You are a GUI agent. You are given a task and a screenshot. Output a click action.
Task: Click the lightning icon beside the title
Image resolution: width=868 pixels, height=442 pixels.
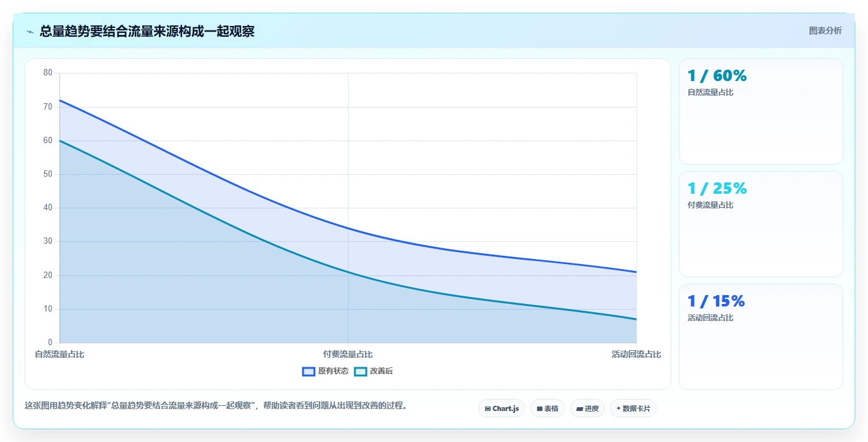point(30,32)
